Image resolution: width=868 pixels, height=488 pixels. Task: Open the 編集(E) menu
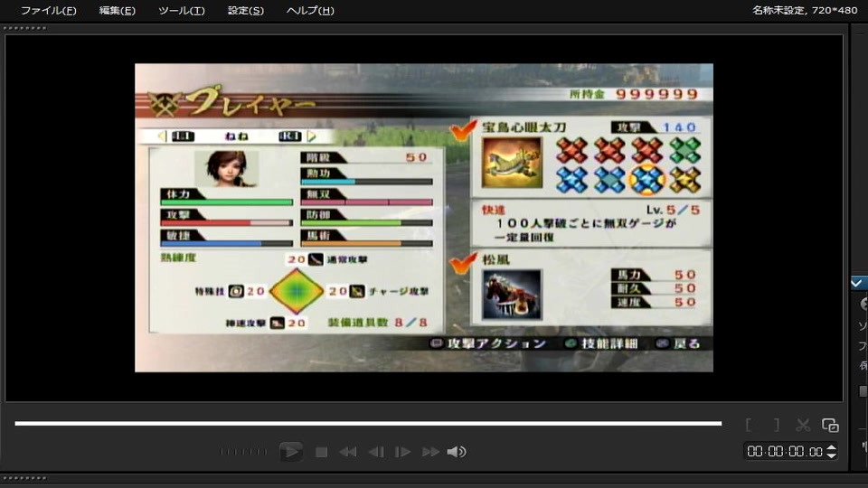pyautogui.click(x=117, y=11)
